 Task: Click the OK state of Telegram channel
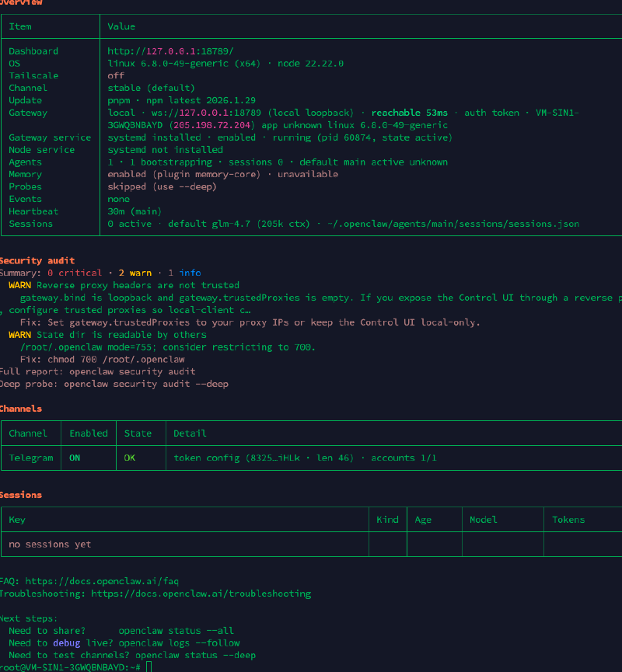coord(130,458)
